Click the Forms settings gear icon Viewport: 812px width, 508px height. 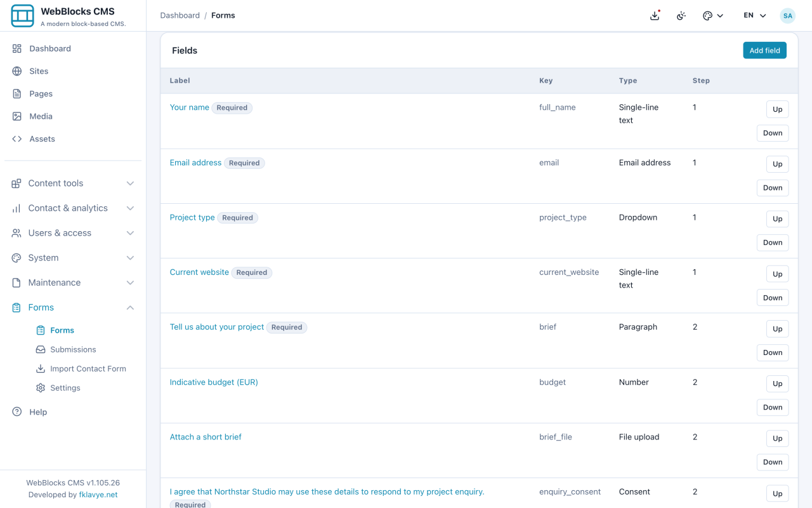41,387
